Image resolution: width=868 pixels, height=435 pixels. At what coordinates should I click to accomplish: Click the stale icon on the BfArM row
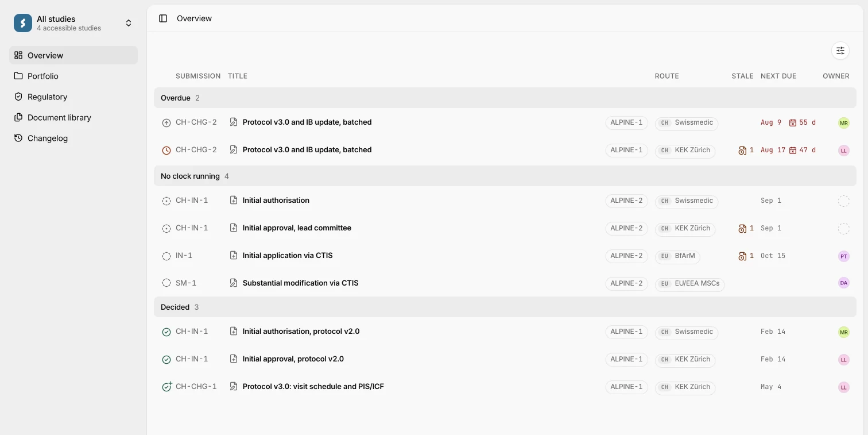(742, 256)
